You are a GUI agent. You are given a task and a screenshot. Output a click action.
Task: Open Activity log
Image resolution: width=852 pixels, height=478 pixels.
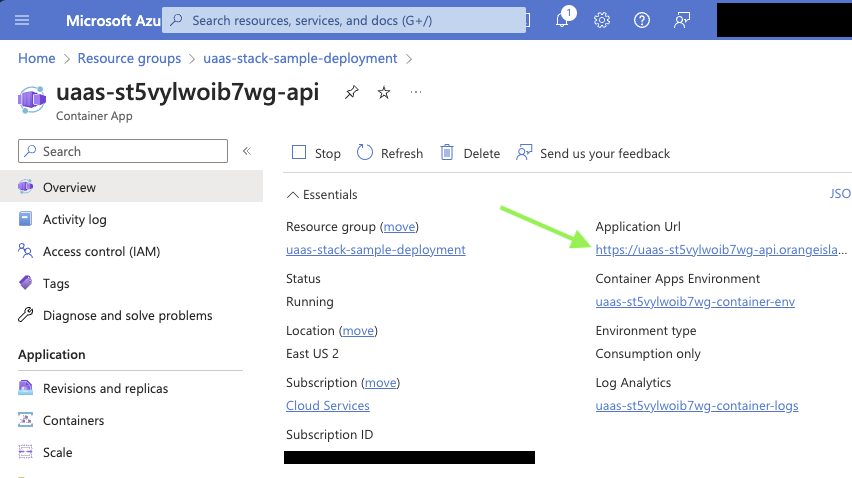pyautogui.click(x=74, y=219)
